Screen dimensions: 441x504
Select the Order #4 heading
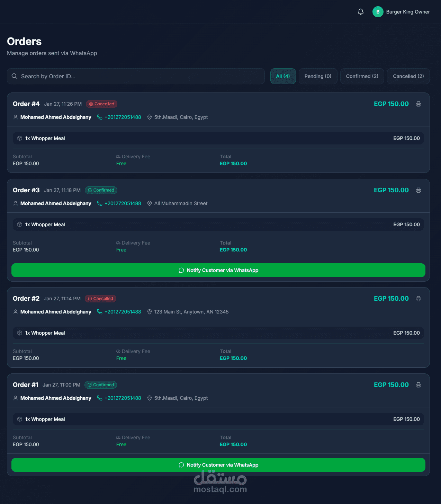point(26,104)
